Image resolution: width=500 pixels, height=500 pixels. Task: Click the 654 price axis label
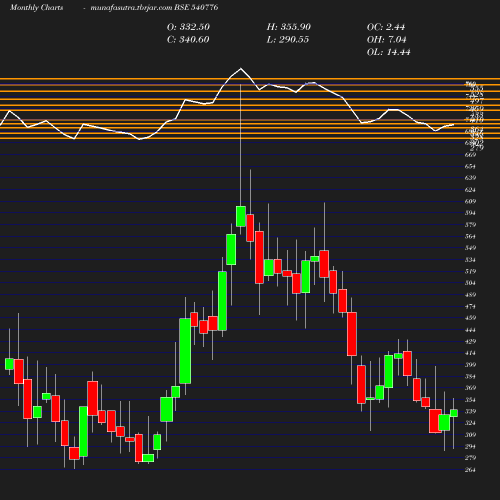pyautogui.click(x=470, y=166)
